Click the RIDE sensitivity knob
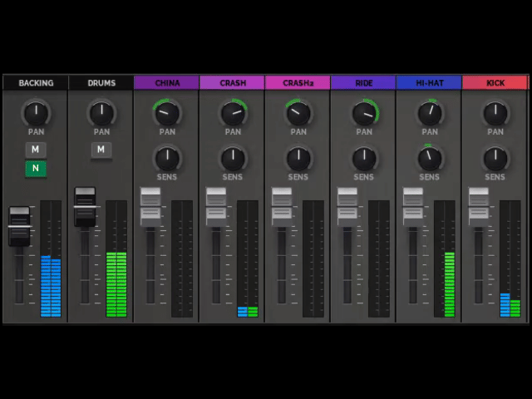Screen dimensions: 532x399 pyautogui.click(x=364, y=158)
